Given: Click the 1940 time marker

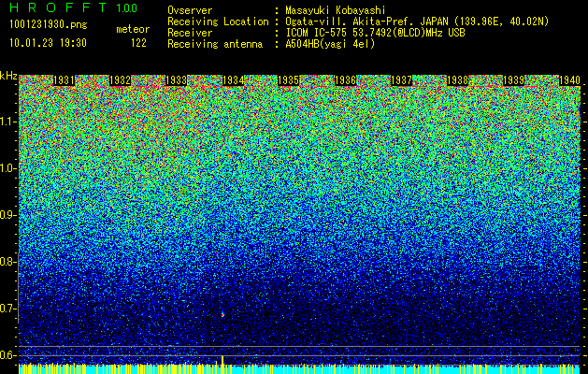Looking at the screenshot, I should pyautogui.click(x=570, y=80).
